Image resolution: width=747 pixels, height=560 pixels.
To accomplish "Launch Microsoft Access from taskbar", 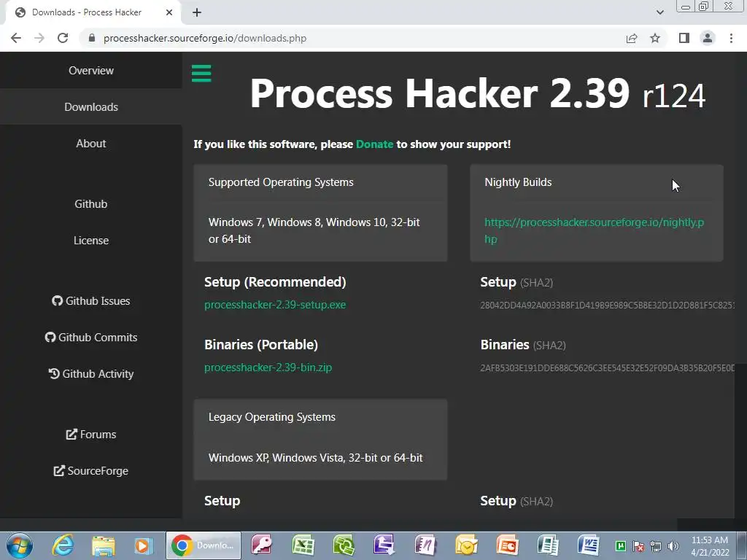I will click(x=262, y=545).
